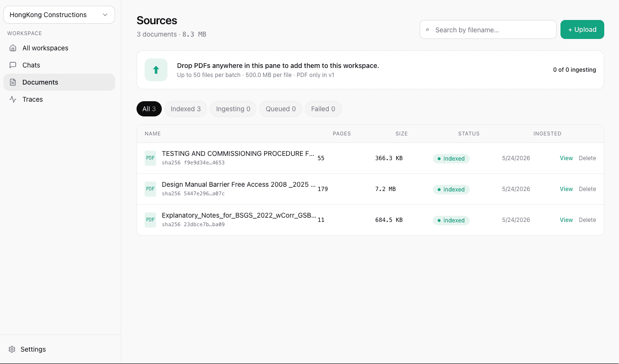Click PDF icon of Design Manual Barrier Free
This screenshot has width=619, height=364.
(x=150, y=189)
